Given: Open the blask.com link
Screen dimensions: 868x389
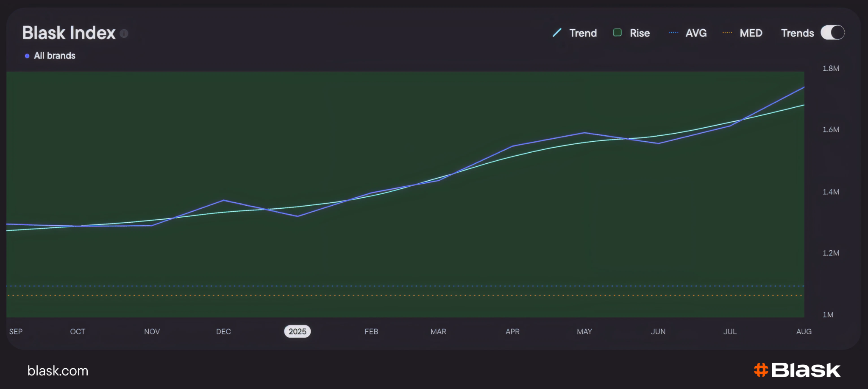Looking at the screenshot, I should 58,371.
